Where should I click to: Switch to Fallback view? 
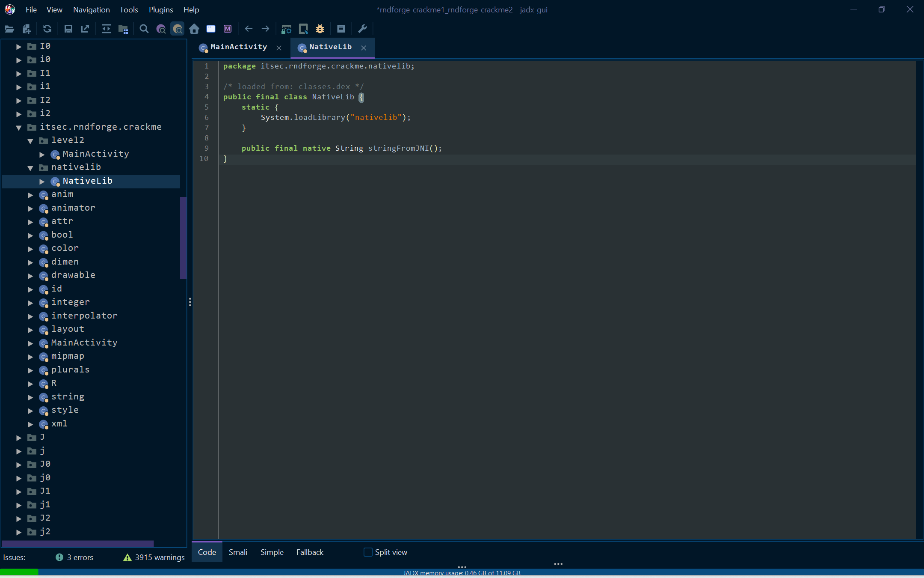(310, 552)
